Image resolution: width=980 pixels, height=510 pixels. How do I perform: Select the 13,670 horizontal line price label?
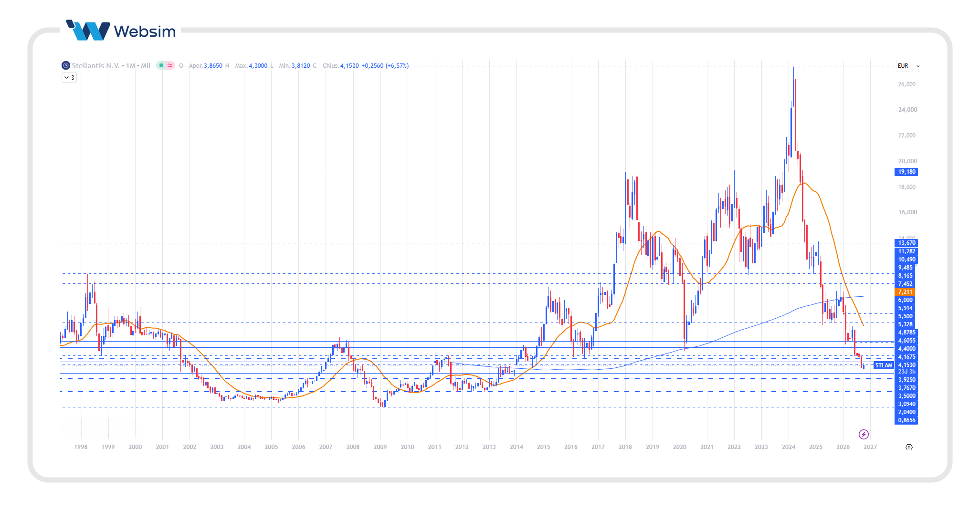tap(906, 243)
